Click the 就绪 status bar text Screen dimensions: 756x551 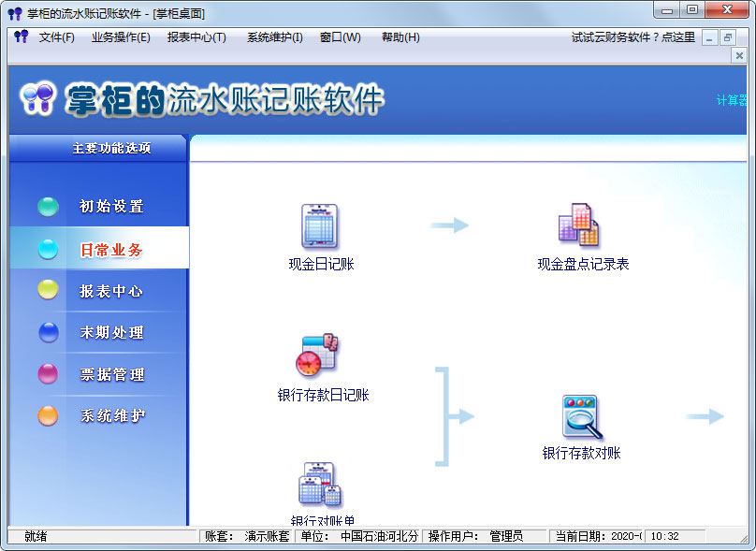(x=36, y=536)
